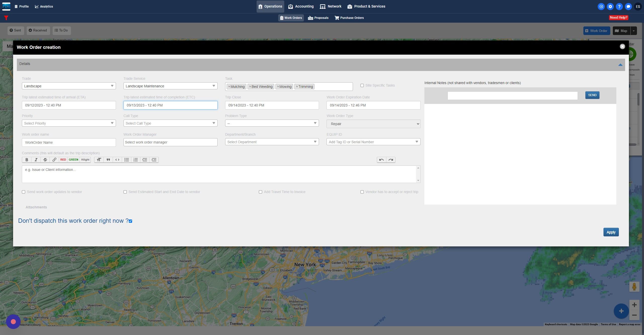
Task: Open the chat bubble icon in header
Action: point(628,7)
